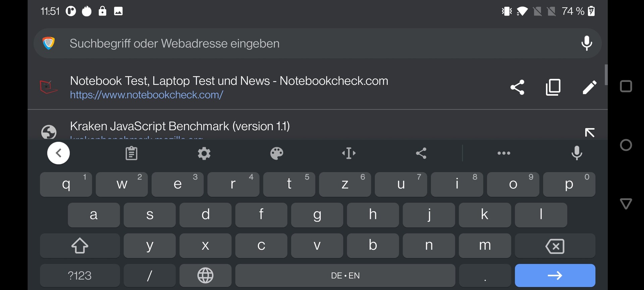Expand more keyboard options (three dots)
This screenshot has width=644, height=290.
pyautogui.click(x=504, y=153)
